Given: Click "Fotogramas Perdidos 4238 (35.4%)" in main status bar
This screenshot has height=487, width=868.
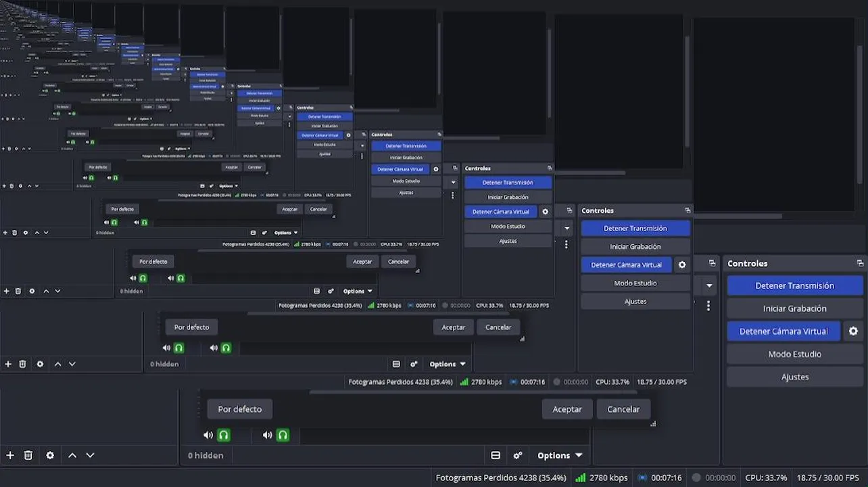Looking at the screenshot, I should [501, 478].
